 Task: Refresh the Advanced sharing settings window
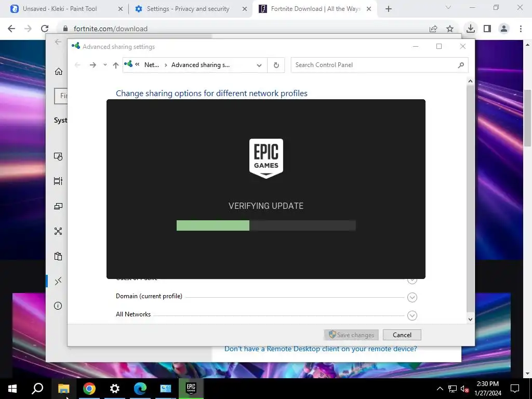coord(276,65)
